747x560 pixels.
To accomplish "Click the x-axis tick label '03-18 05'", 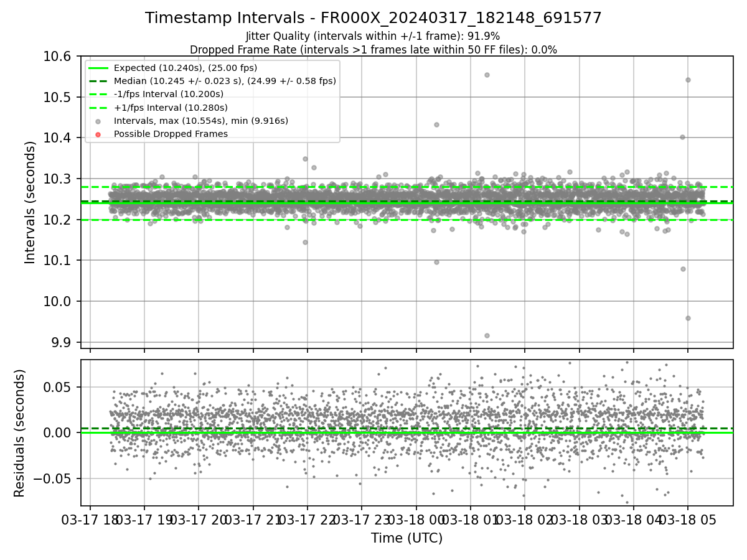I will (687, 519).
